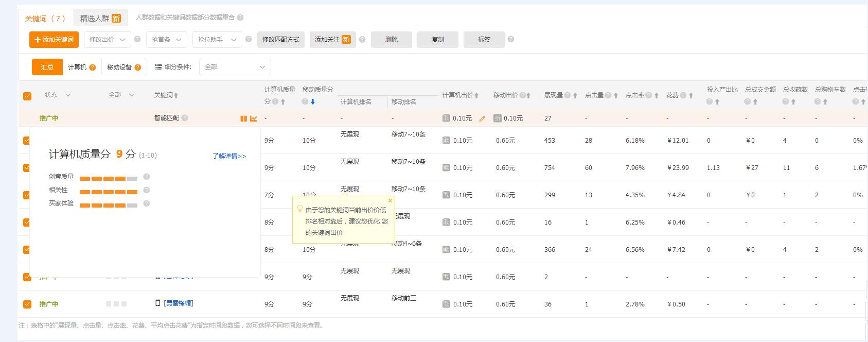
Task: Open help icon beside 创意质量 bar
Action: [147, 177]
